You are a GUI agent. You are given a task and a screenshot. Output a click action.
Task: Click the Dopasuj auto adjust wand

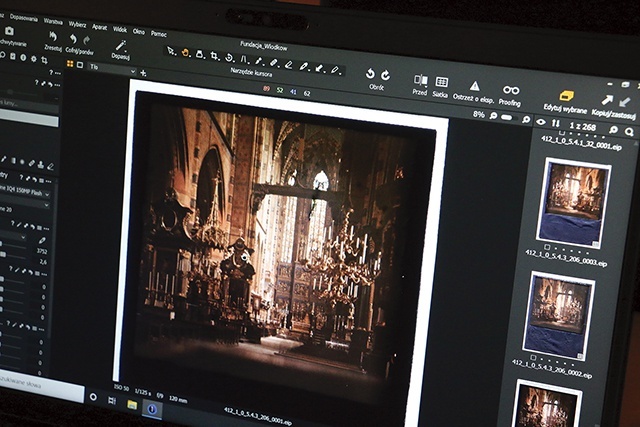click(x=121, y=45)
